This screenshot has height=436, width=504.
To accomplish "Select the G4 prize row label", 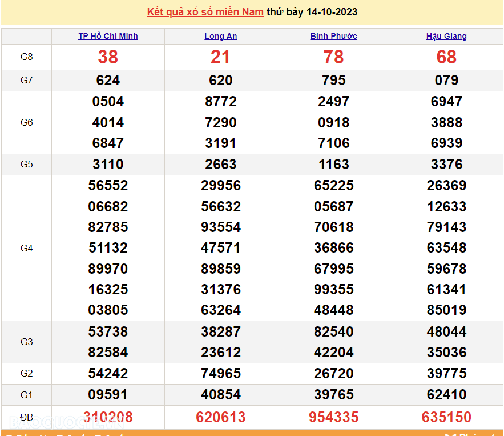I will 27,248.
